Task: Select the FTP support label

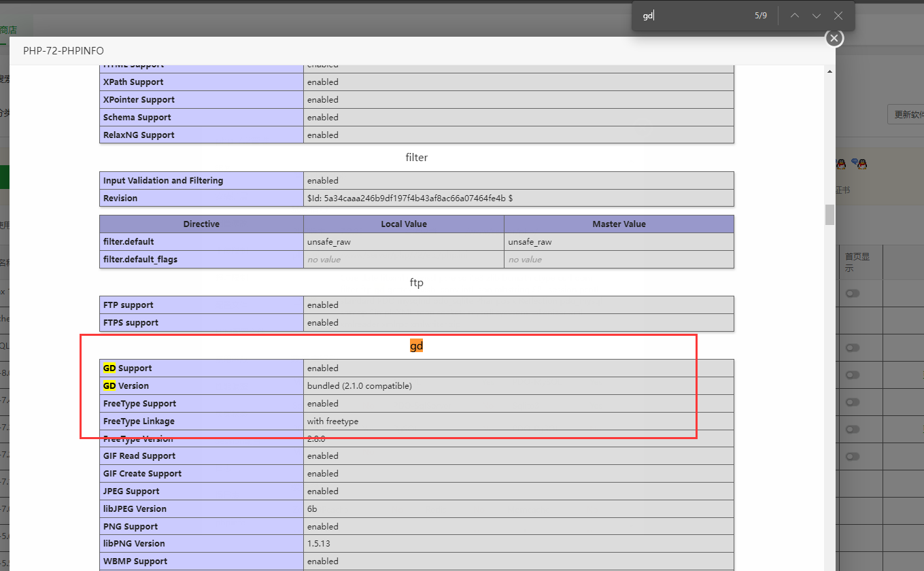Action: 129,305
